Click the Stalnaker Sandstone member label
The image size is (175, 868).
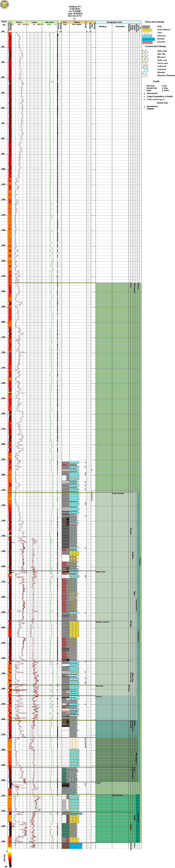click(102, 622)
